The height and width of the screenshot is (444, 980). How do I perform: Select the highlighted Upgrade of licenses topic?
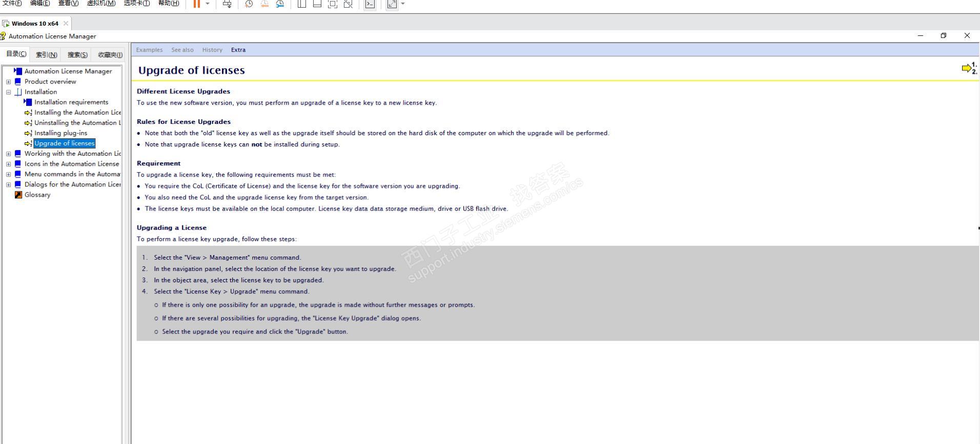click(65, 143)
